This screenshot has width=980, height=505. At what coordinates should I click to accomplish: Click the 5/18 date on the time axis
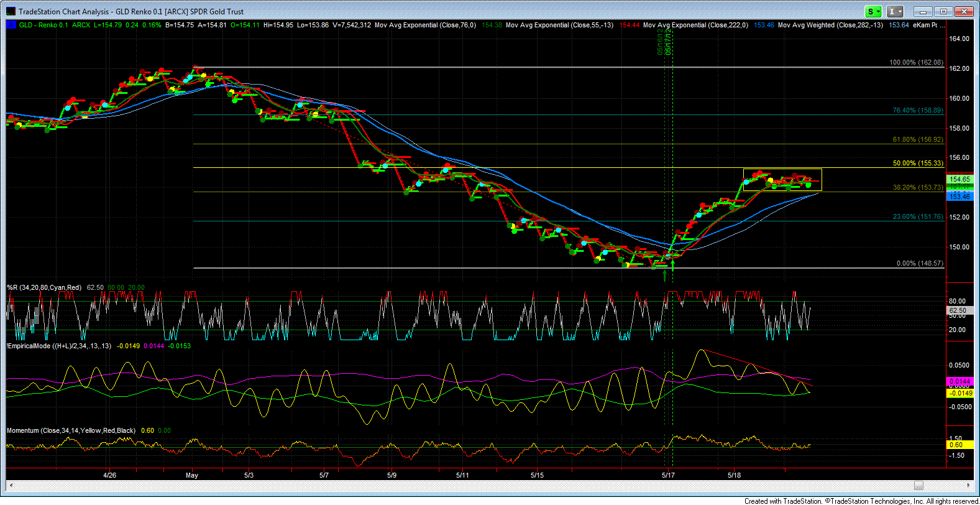[735, 475]
